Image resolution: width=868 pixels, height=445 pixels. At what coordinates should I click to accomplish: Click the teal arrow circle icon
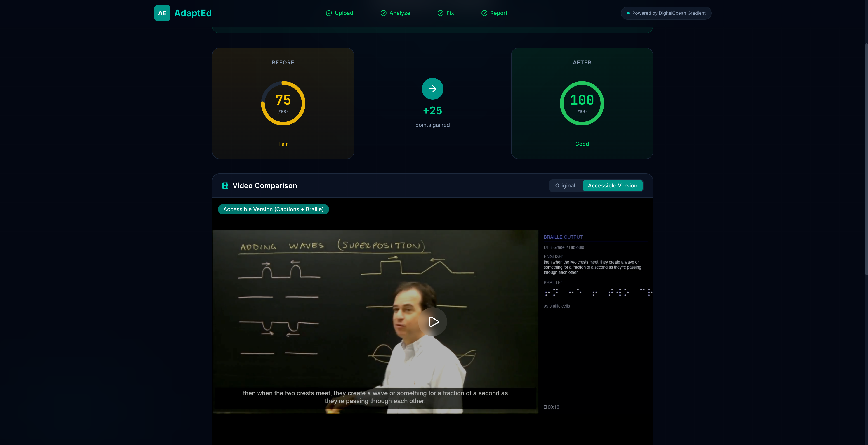coord(432,89)
